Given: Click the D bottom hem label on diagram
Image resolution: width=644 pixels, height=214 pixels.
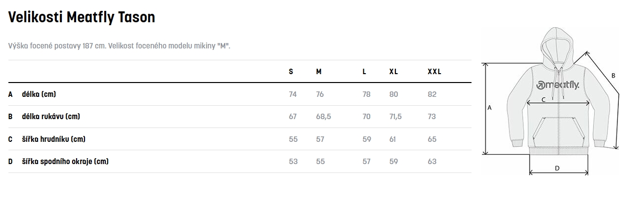Looking at the screenshot, I should [557, 168].
